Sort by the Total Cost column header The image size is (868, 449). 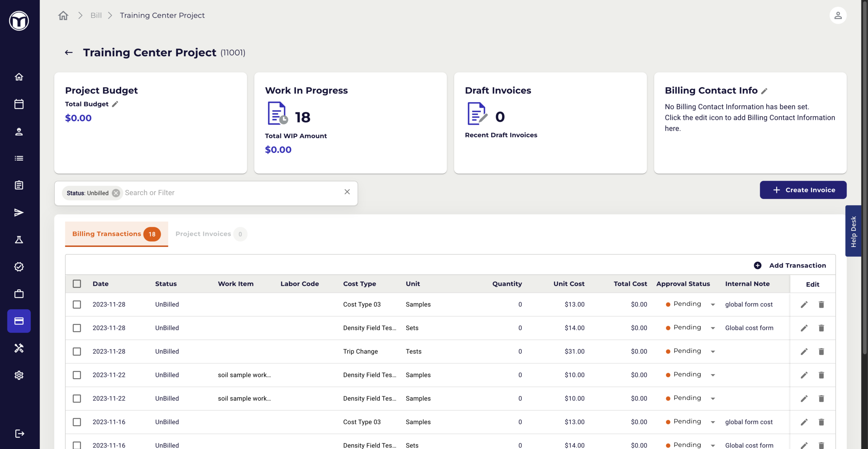click(630, 284)
